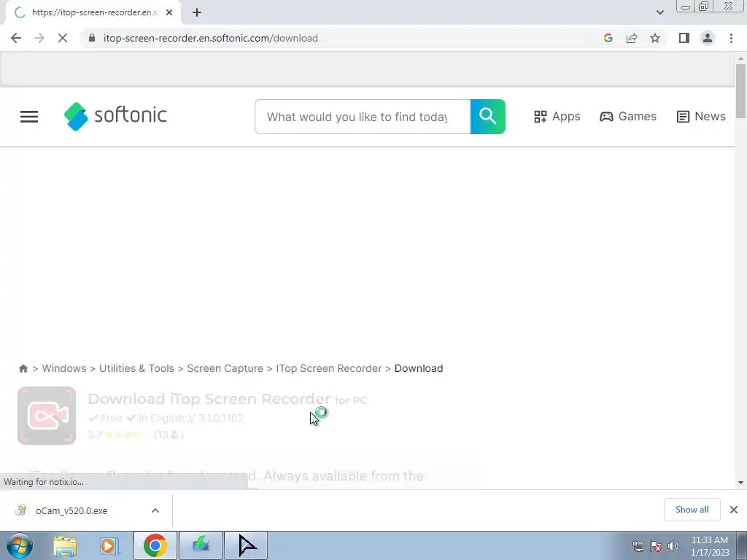This screenshot has height=560, width=747.
Task: Click the Download breadcrumb text
Action: (419, 368)
